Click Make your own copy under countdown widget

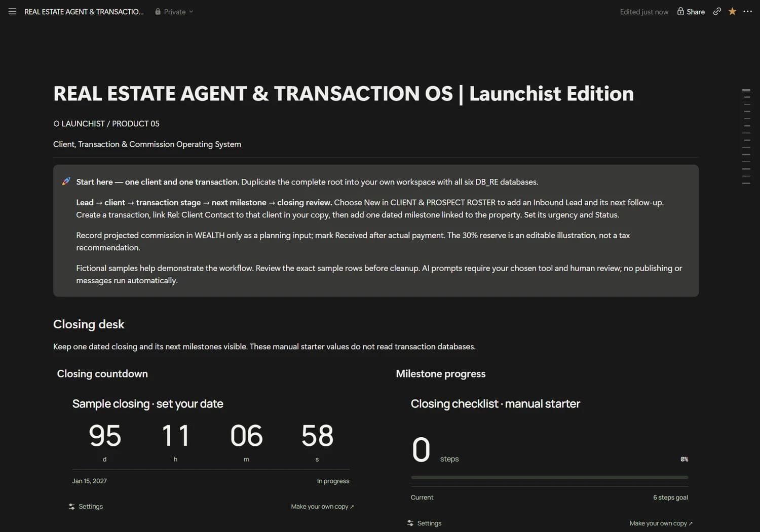322,507
